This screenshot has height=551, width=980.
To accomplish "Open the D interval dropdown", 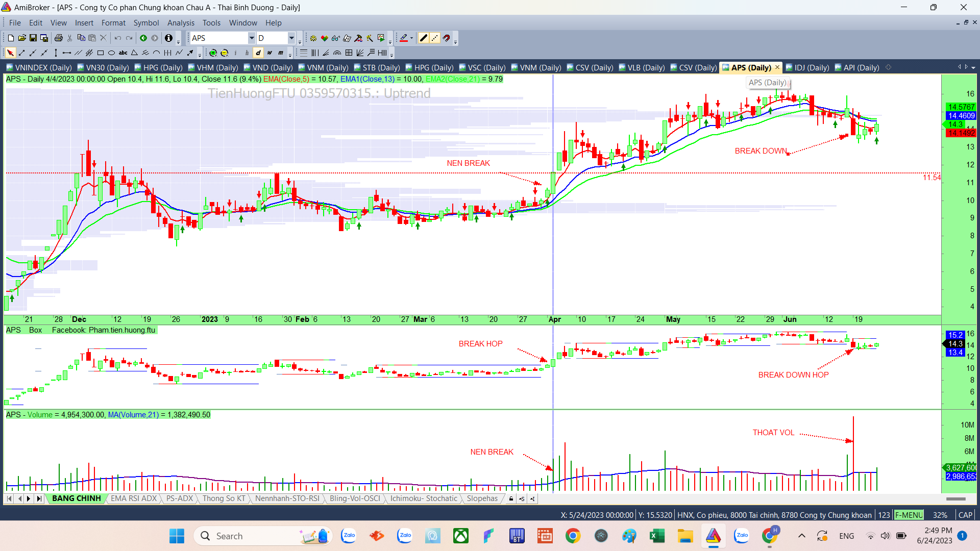I will 291,38.
